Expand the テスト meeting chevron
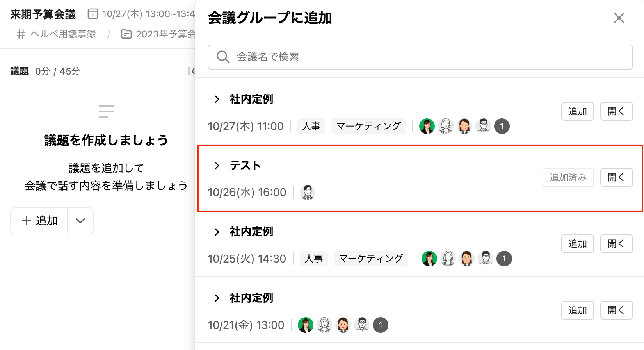 (x=217, y=166)
